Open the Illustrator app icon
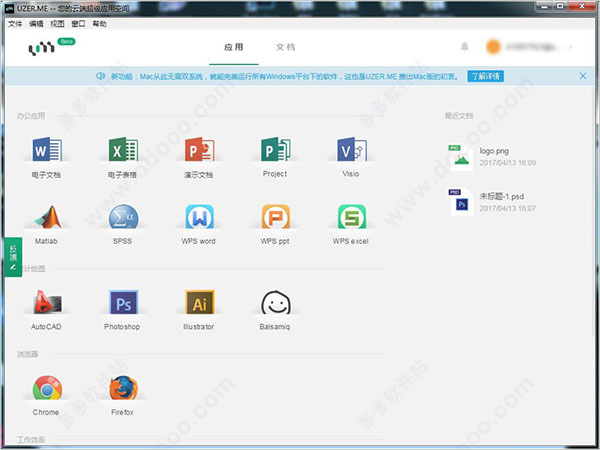This screenshot has width=600, height=450. [199, 302]
